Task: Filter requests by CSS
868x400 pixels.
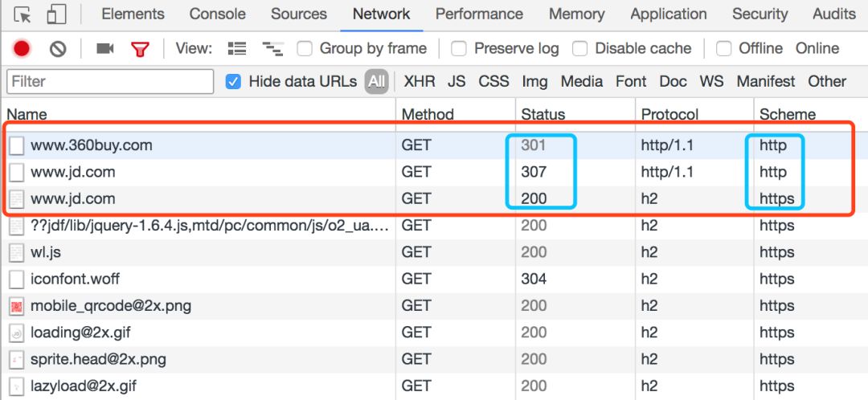Action: coord(493,82)
